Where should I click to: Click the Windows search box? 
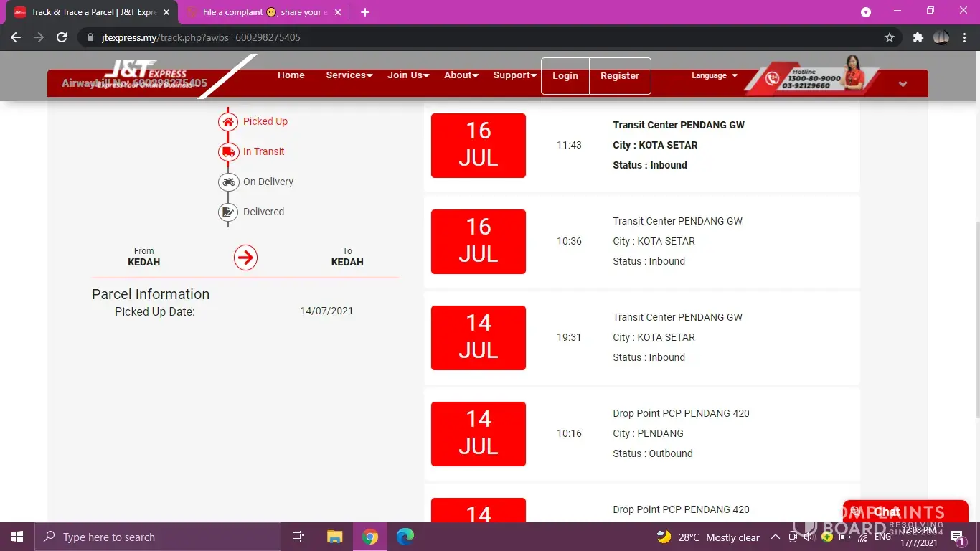pos(157,537)
